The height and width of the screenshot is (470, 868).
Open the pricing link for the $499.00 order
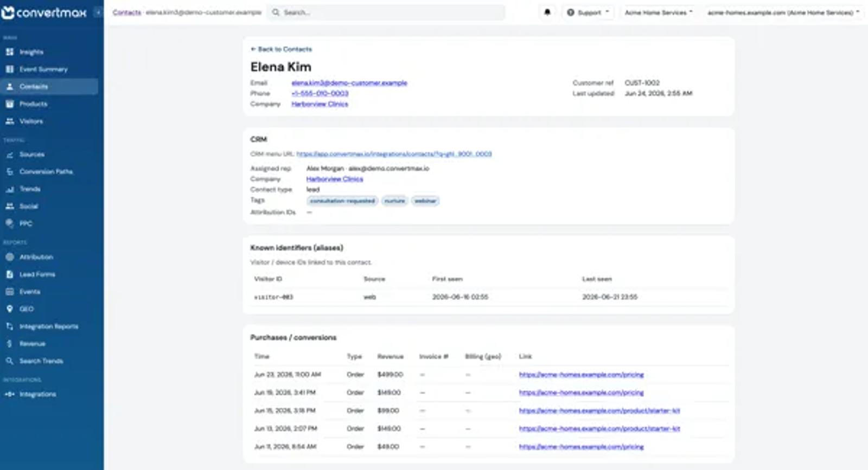582,375
